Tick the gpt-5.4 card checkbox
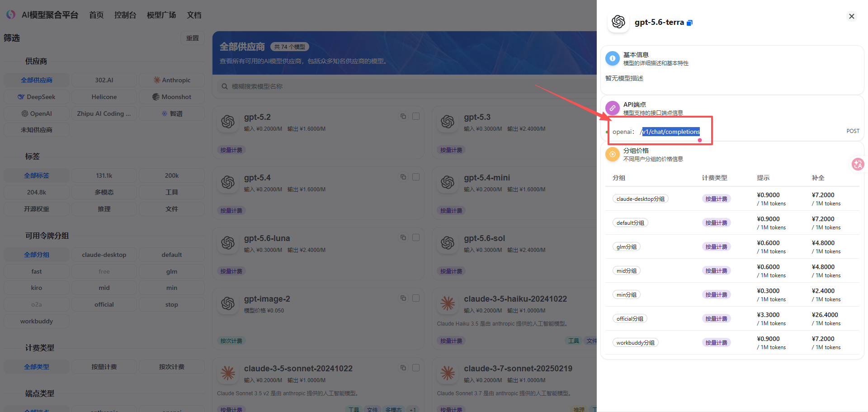The height and width of the screenshot is (412, 868). (416, 177)
